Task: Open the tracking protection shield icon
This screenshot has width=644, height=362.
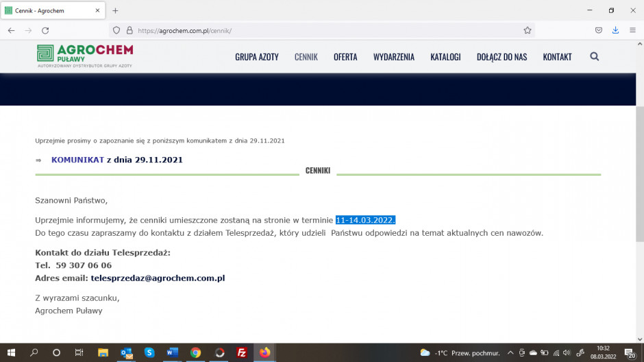Action: pos(116,30)
